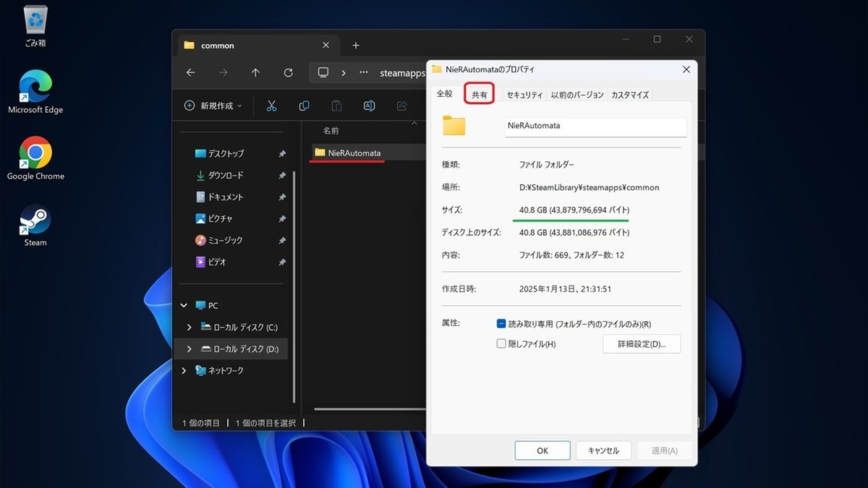Screen dimensions: 868x488
Task: Close the common tab
Action: (325, 46)
